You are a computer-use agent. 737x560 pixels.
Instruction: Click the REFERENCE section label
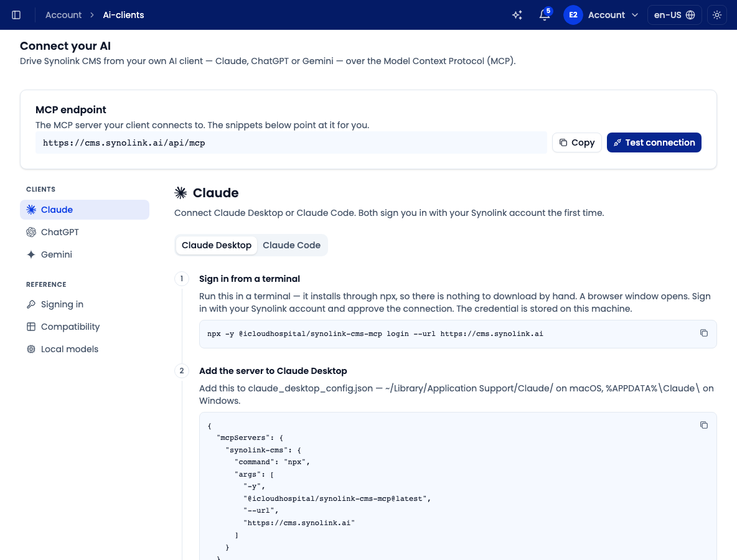click(x=46, y=285)
